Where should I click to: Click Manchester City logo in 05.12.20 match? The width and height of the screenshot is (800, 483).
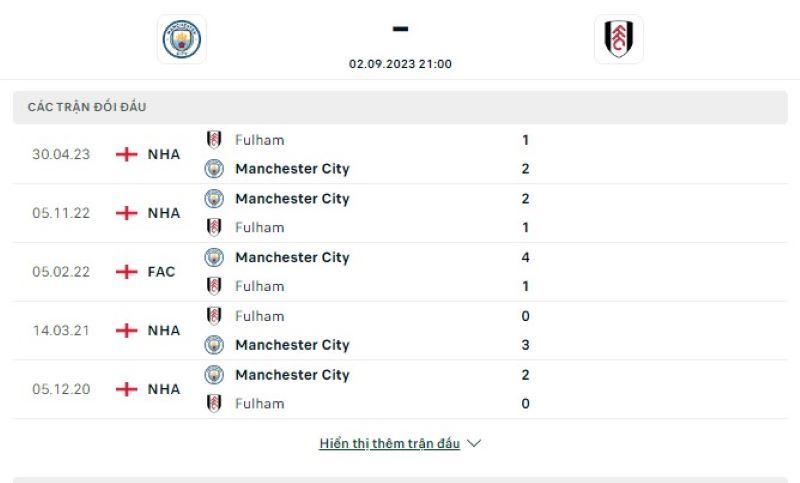click(x=214, y=375)
